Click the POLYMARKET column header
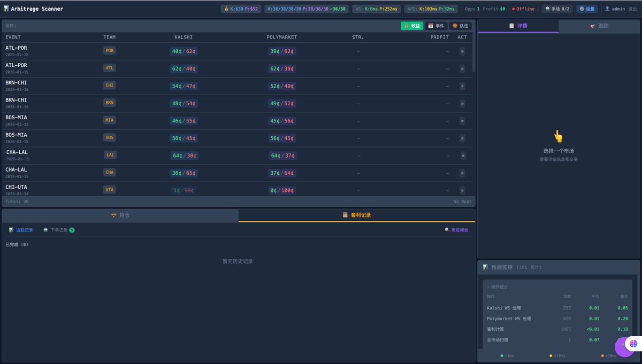 point(282,37)
